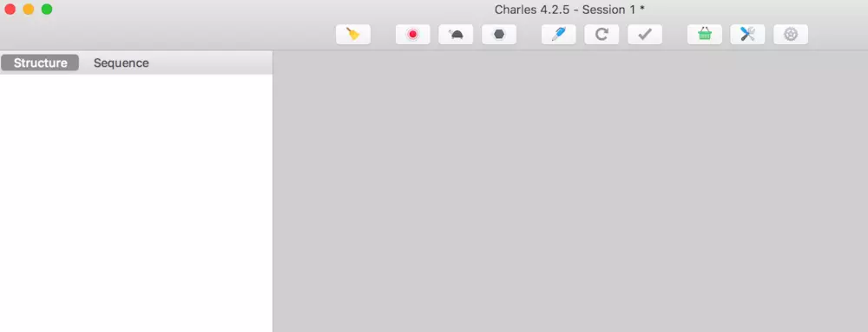Minimize the Charles window with the yellow button
This screenshot has width=868, height=332.
coord(29,10)
